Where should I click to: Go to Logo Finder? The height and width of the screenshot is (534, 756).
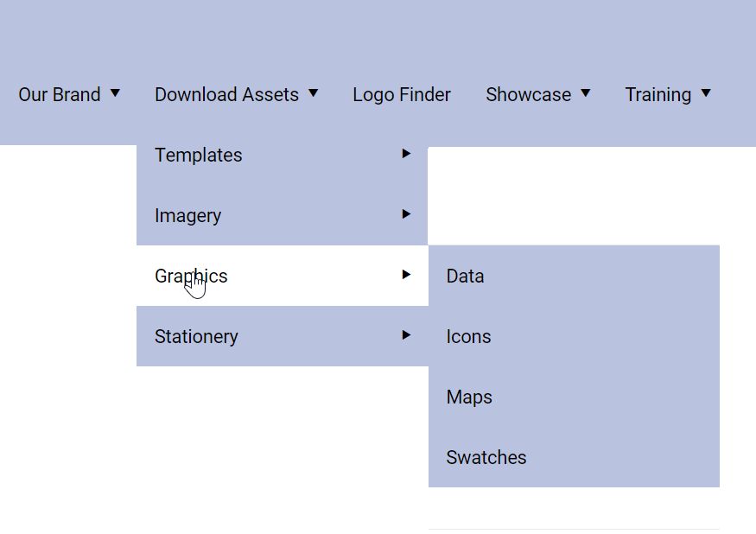(x=402, y=94)
